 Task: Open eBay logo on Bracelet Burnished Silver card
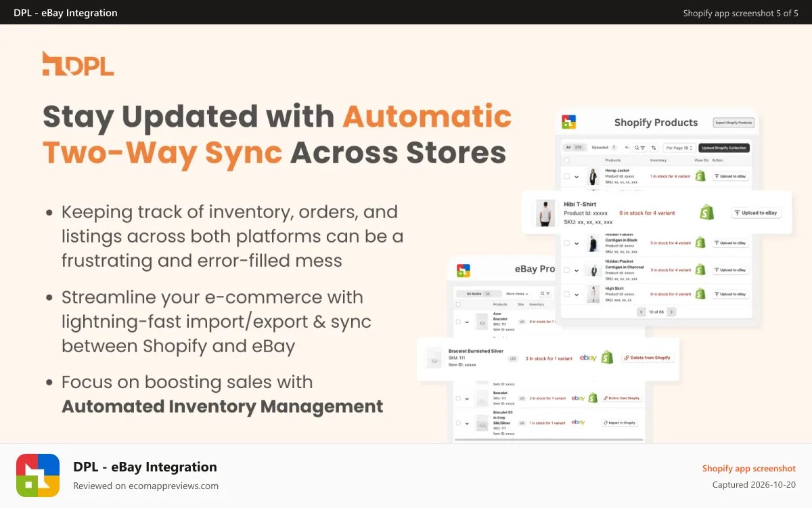tap(588, 358)
